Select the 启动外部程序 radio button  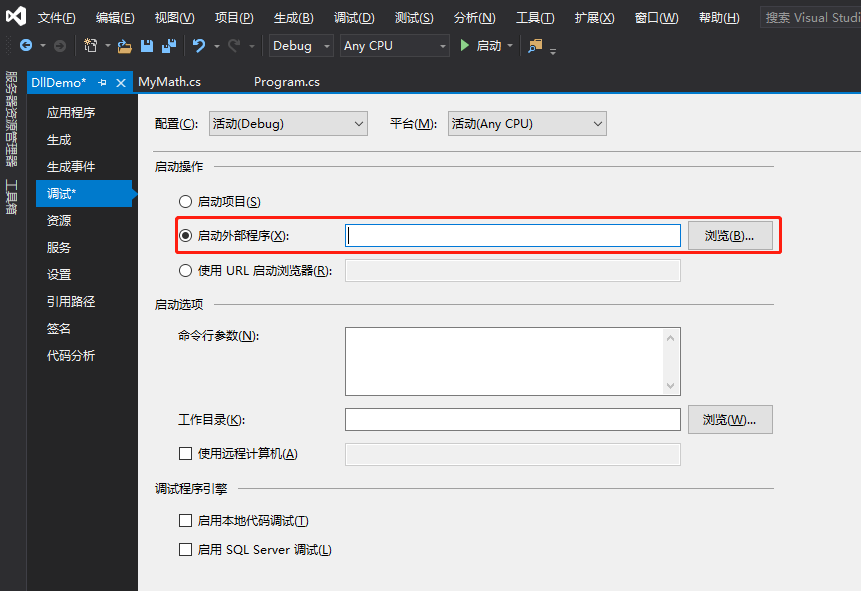coord(186,236)
